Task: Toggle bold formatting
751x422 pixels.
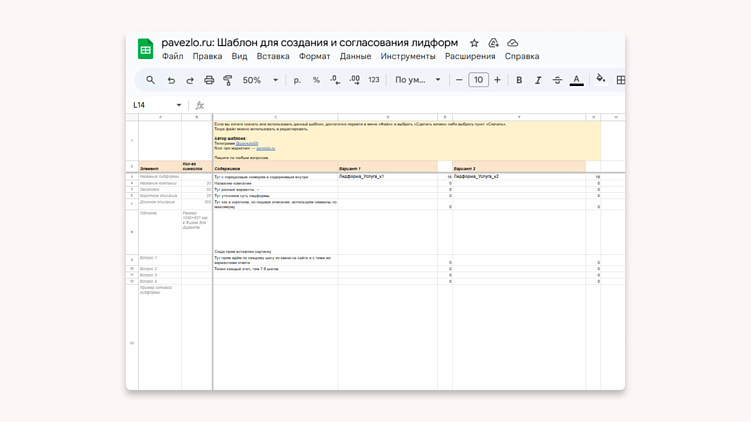Action: tap(519, 80)
